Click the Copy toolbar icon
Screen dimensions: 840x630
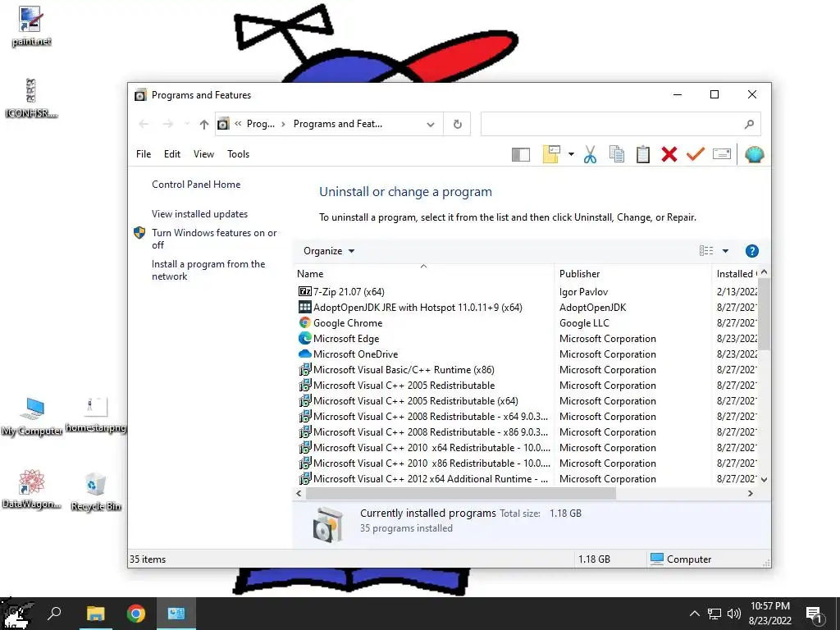pyautogui.click(x=617, y=154)
